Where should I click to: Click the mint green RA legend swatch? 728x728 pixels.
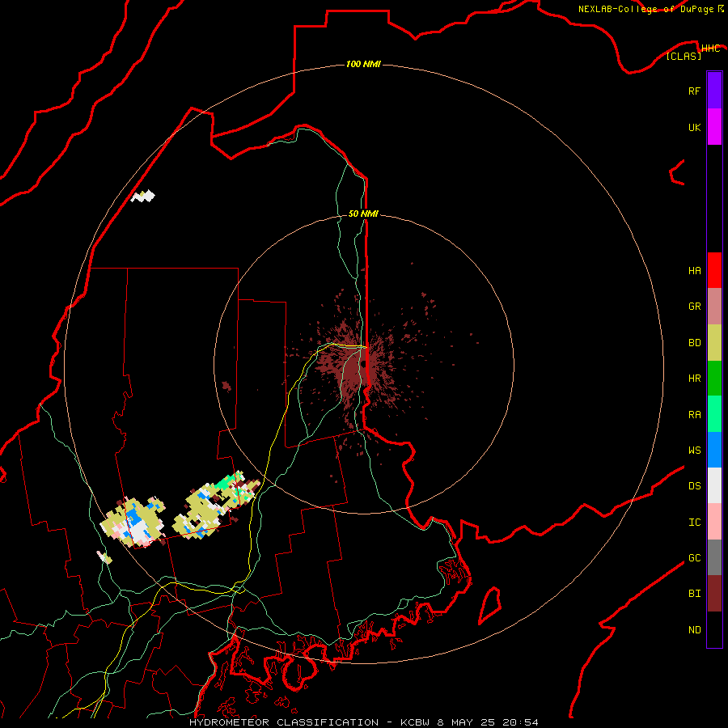714,414
